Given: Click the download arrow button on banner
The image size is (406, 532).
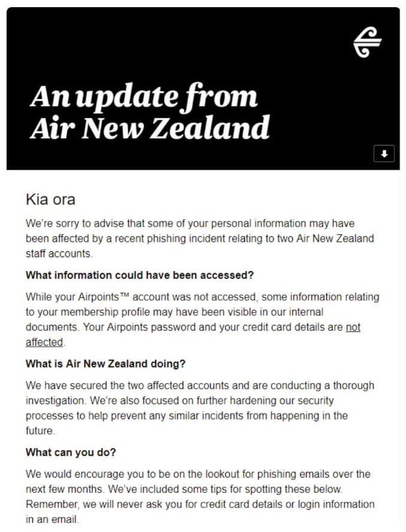Looking at the screenshot, I should click(x=384, y=154).
